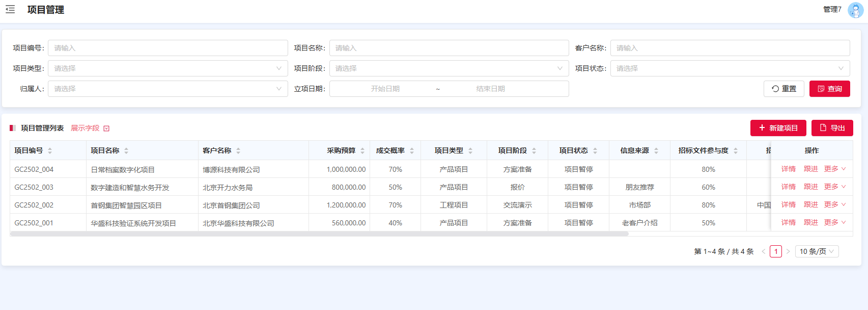Expand 更多 for GC2502_004 row
Viewport: 868px width, 310px height.
pos(834,169)
